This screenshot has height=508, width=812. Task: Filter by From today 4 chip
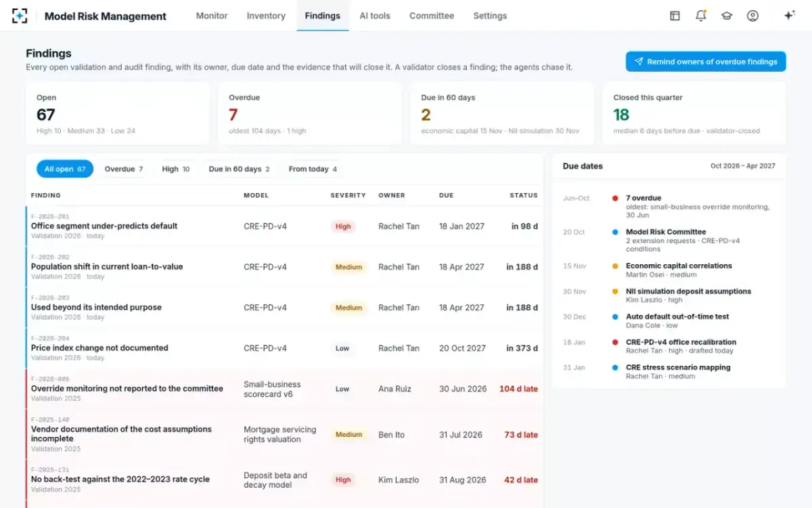(x=313, y=169)
